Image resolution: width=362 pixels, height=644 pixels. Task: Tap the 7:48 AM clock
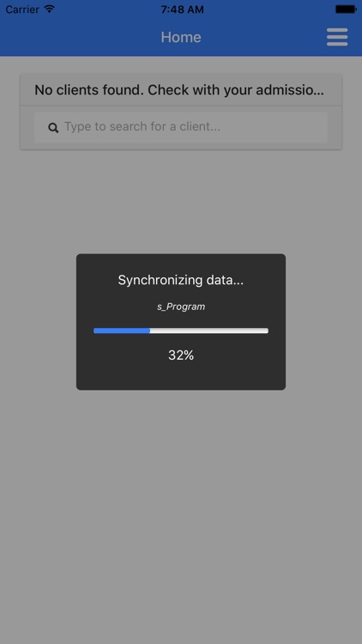click(x=182, y=9)
